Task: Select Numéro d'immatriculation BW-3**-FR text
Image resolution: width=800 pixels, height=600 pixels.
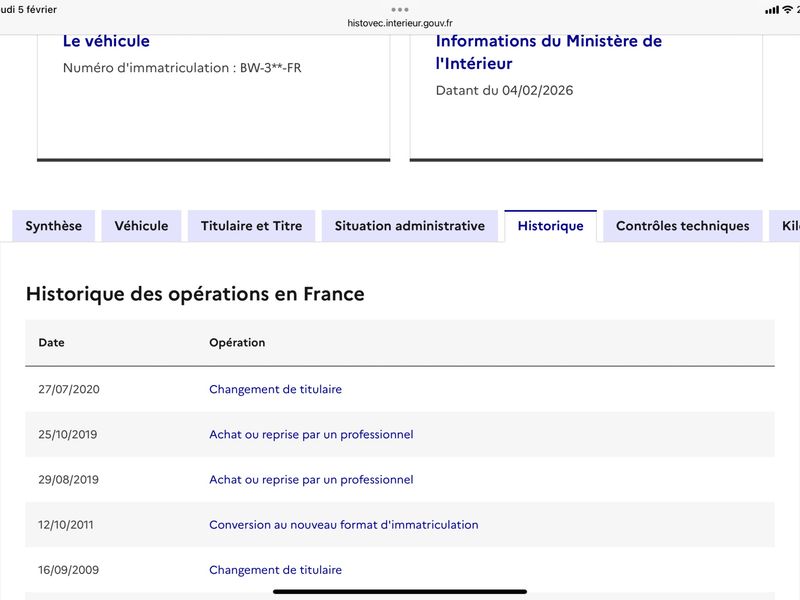Action: point(182,68)
